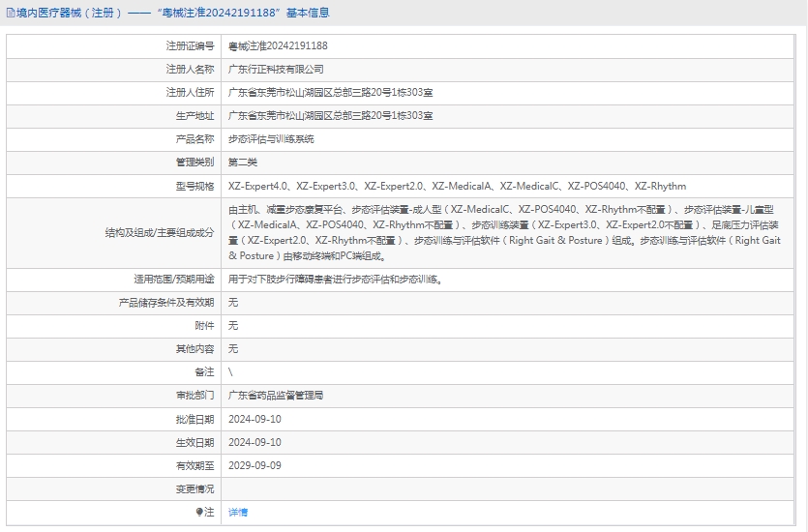Open the 详情 link in the last row
The image size is (808, 532).
click(238, 512)
